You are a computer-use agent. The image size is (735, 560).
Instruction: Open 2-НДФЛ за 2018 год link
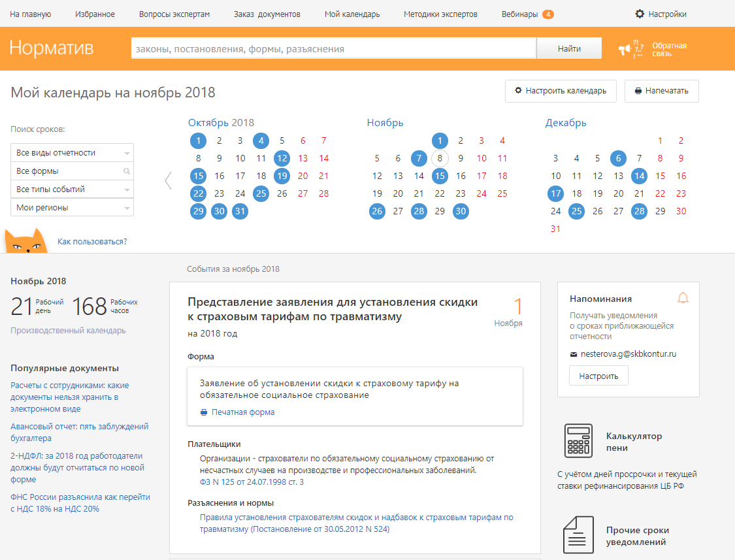[x=77, y=468]
